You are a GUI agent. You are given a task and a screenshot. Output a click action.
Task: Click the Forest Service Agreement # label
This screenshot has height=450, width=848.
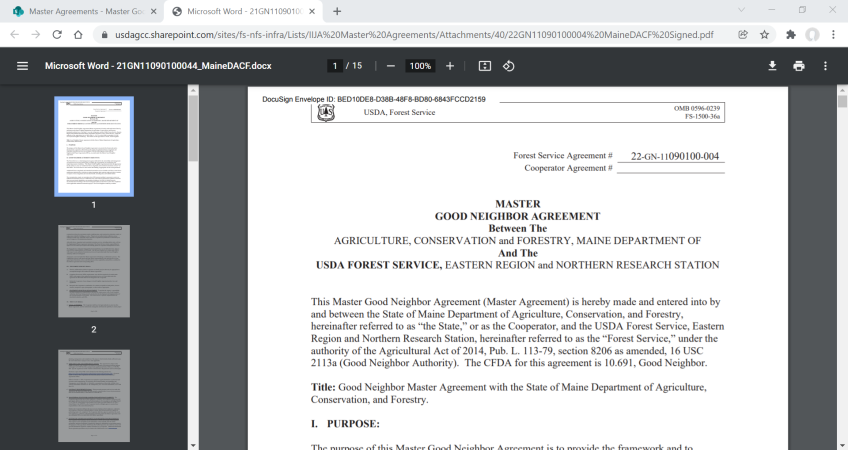562,156
